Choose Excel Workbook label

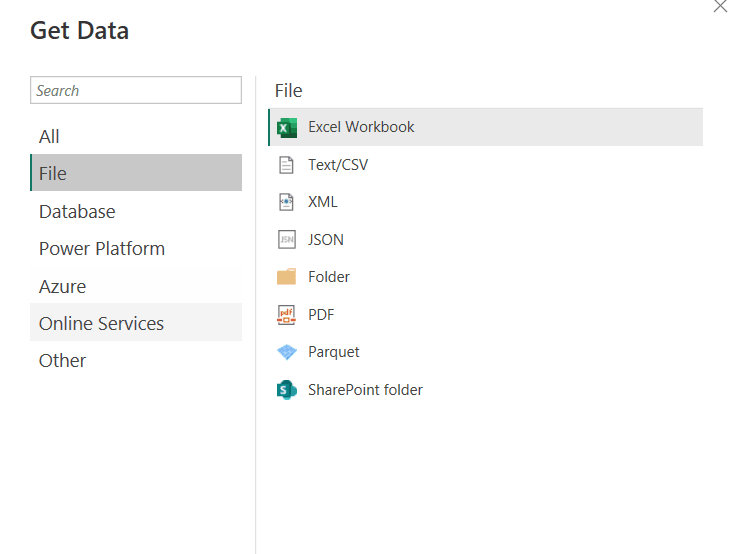click(361, 127)
